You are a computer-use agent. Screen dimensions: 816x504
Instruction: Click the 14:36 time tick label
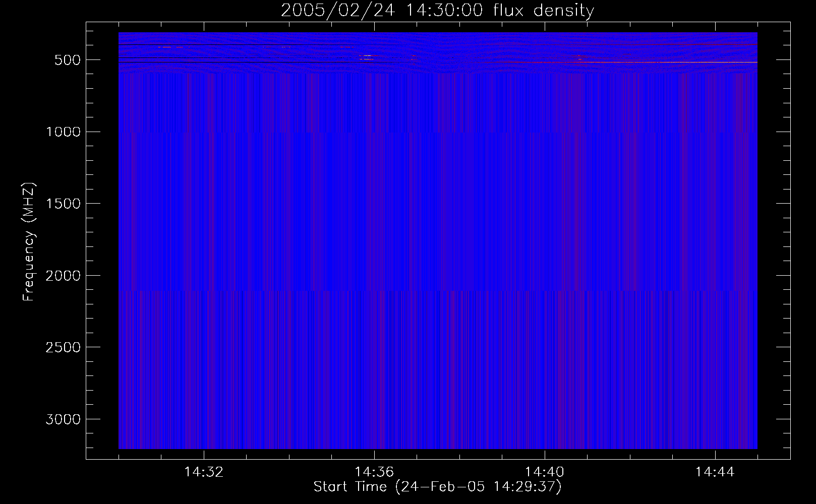[x=374, y=472]
